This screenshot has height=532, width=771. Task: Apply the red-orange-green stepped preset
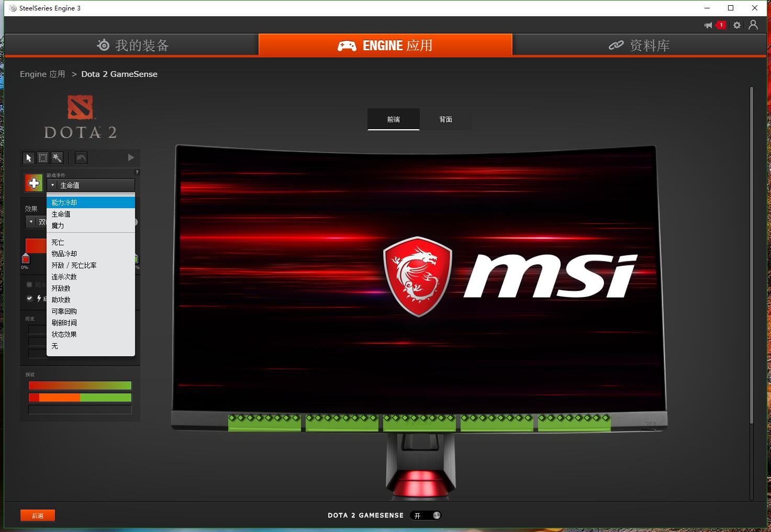80,398
